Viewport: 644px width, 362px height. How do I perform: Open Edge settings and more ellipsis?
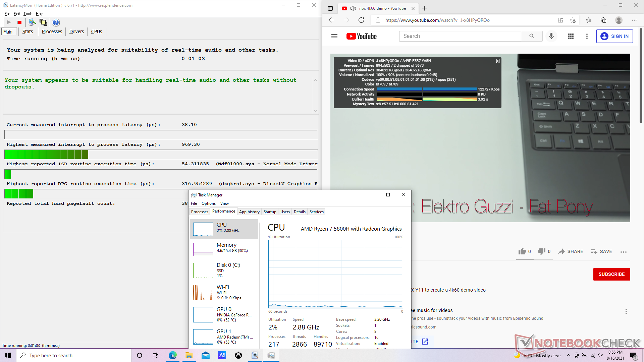pyautogui.click(x=634, y=20)
